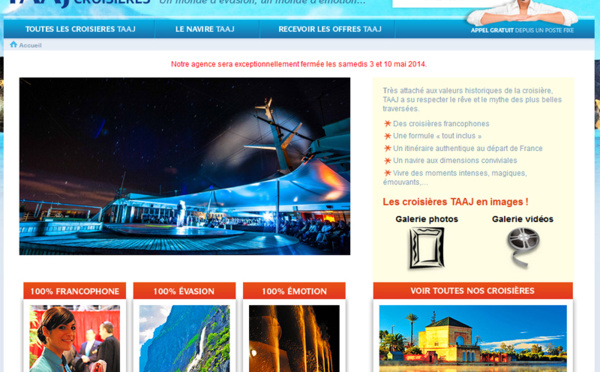This screenshot has height=372, width=600.
Task: Select Recevoir les offres TAAJ menu item
Action: pyautogui.click(x=330, y=29)
